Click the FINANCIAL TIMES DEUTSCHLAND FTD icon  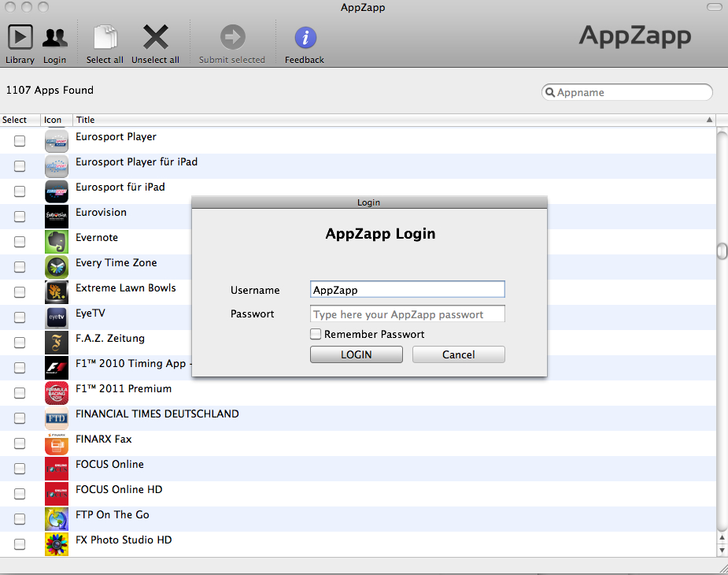coord(57,418)
